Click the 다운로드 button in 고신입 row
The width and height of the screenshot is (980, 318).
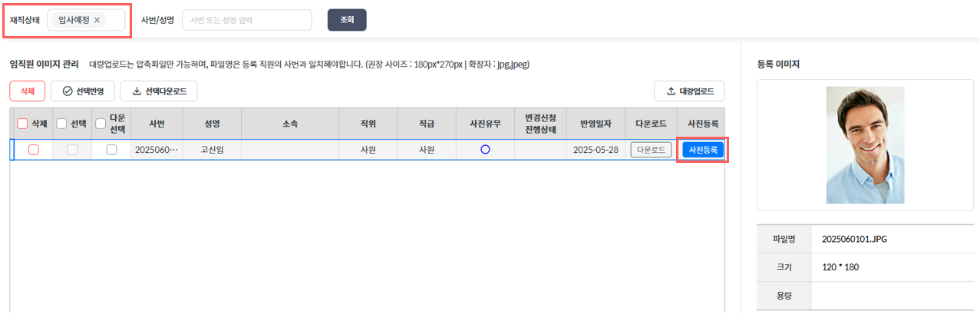click(x=651, y=150)
